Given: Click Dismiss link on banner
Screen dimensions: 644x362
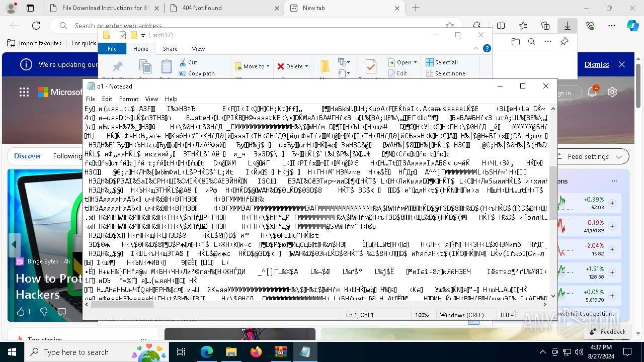Looking at the screenshot, I should click(x=597, y=64).
